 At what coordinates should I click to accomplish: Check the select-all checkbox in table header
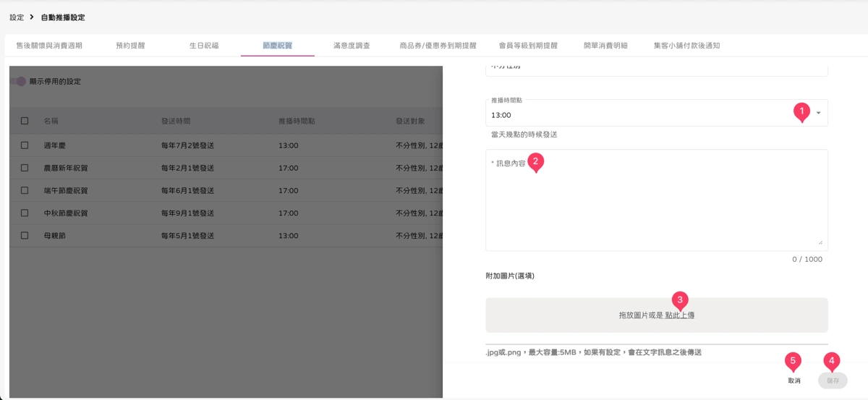click(x=25, y=121)
